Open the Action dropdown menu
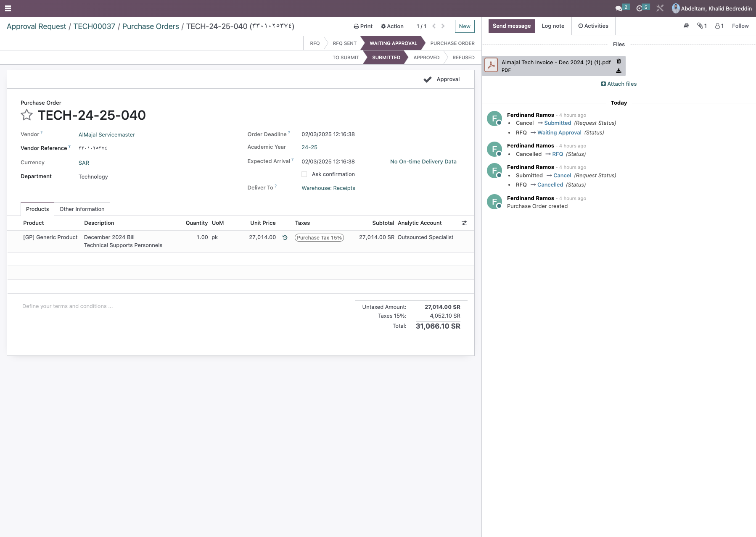The height and width of the screenshot is (537, 756). 392,26
